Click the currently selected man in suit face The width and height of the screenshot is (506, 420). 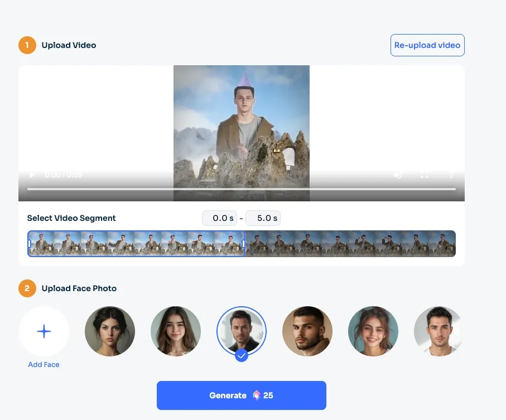(x=242, y=331)
